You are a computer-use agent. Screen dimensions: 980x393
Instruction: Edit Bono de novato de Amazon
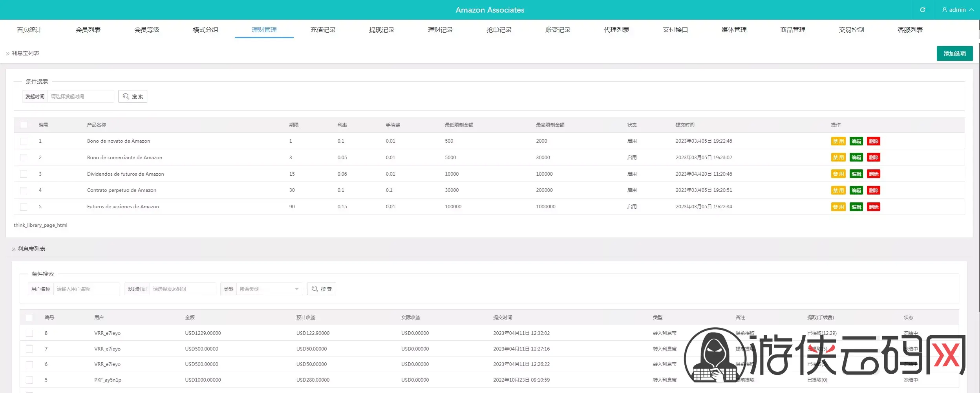click(x=856, y=141)
